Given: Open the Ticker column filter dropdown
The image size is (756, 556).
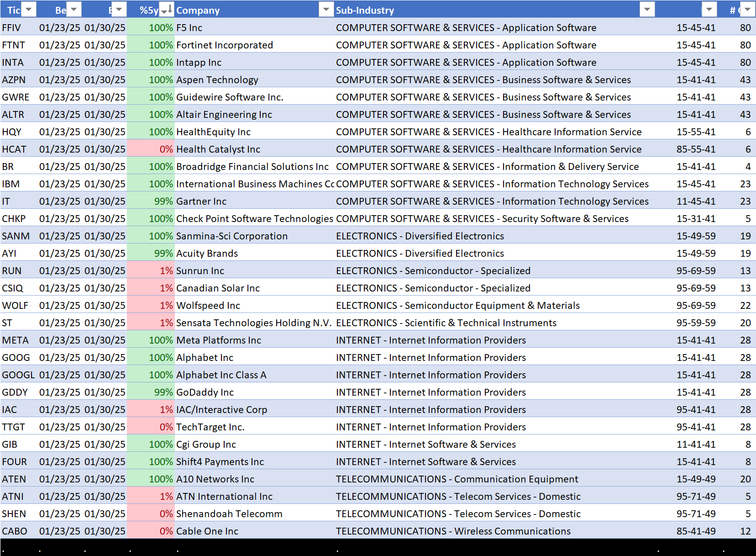Looking at the screenshot, I should pyautogui.click(x=29, y=9).
